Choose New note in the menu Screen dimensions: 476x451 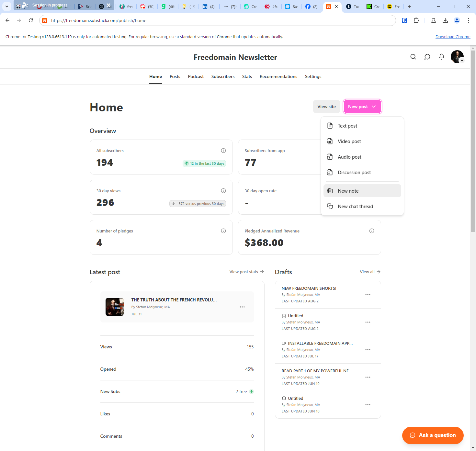[362, 191]
